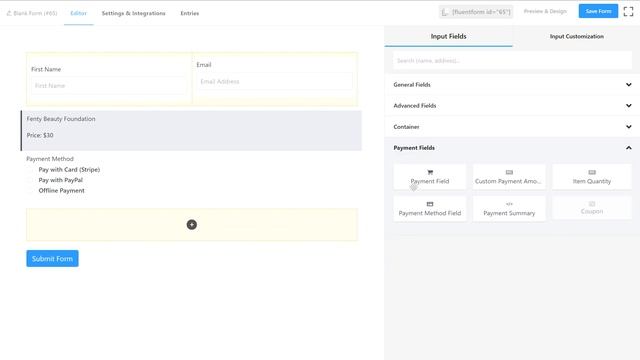Click the fluentform shortcode box
Image resolution: width=640 pixels, height=360 pixels.
click(476, 12)
